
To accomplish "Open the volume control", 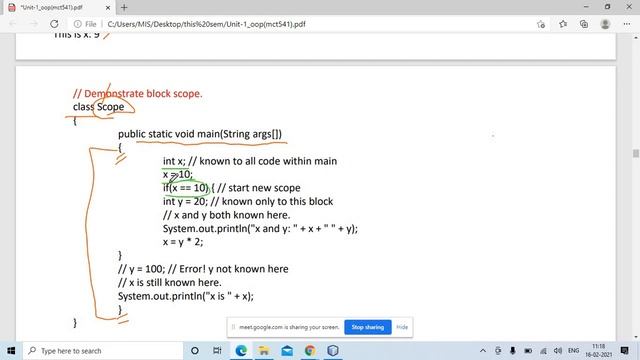I will click(x=558, y=351).
